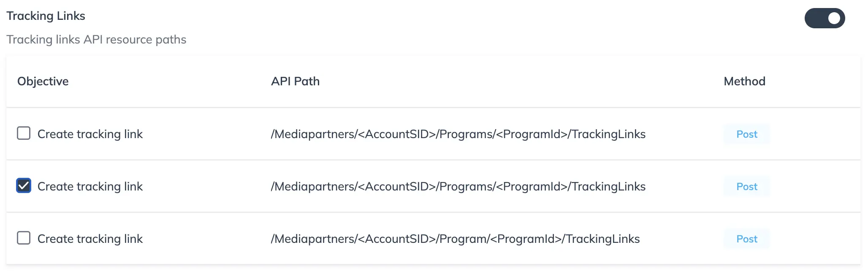The width and height of the screenshot is (868, 272).
Task: Click the Program singular API path text
Action: tap(455, 239)
